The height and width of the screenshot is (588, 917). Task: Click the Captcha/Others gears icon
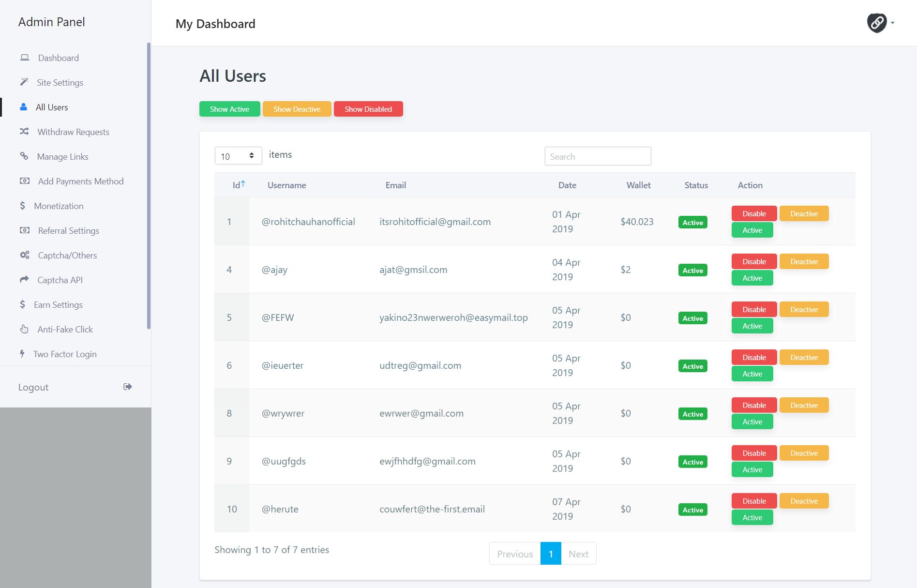pyautogui.click(x=25, y=255)
